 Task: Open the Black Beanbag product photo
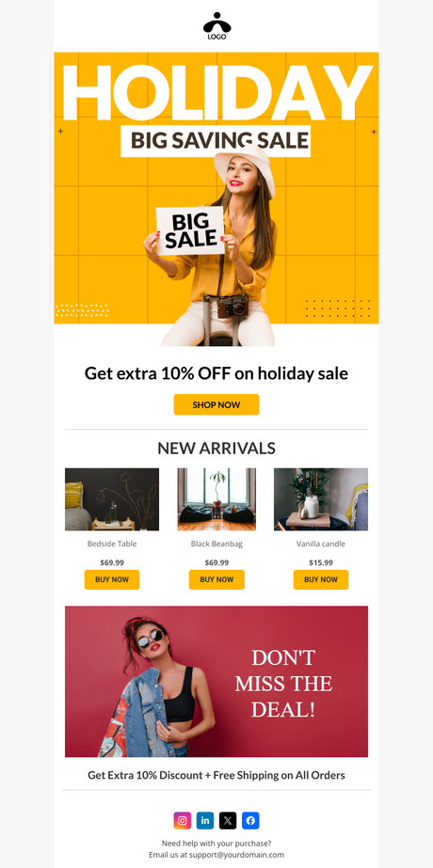216,499
